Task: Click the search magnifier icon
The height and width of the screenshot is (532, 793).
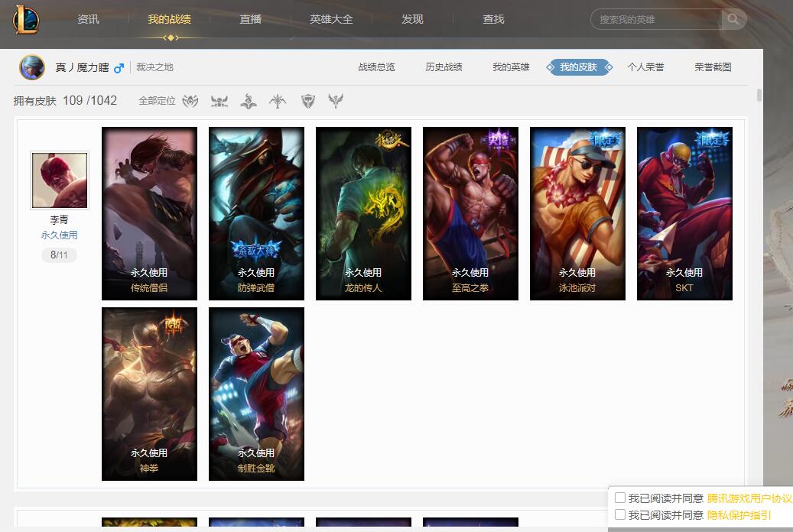Action: [x=733, y=19]
